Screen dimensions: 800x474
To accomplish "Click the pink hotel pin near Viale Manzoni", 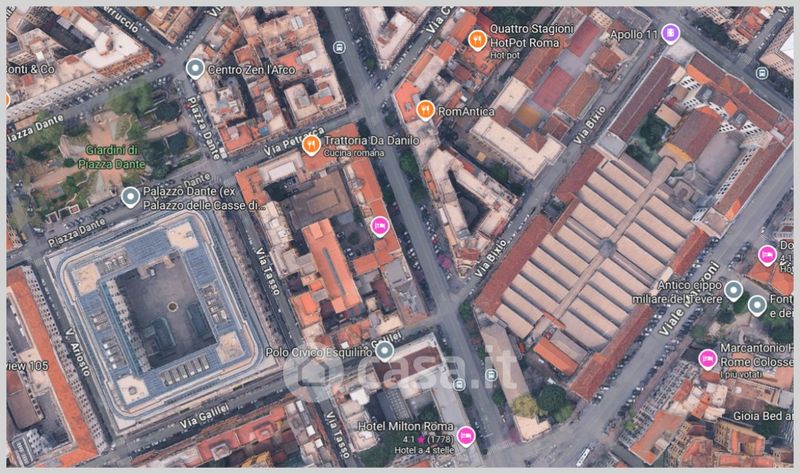I will coord(767,255).
